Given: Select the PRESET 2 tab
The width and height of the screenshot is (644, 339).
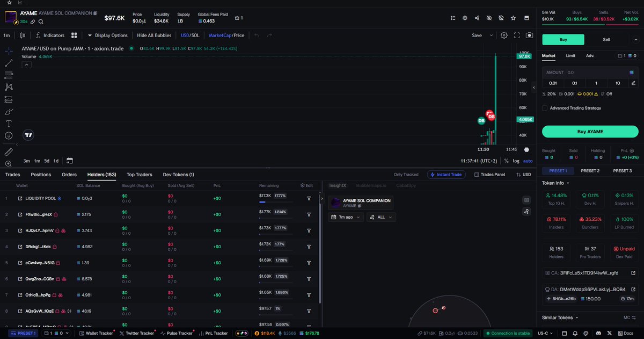Looking at the screenshot, I should click(590, 171).
